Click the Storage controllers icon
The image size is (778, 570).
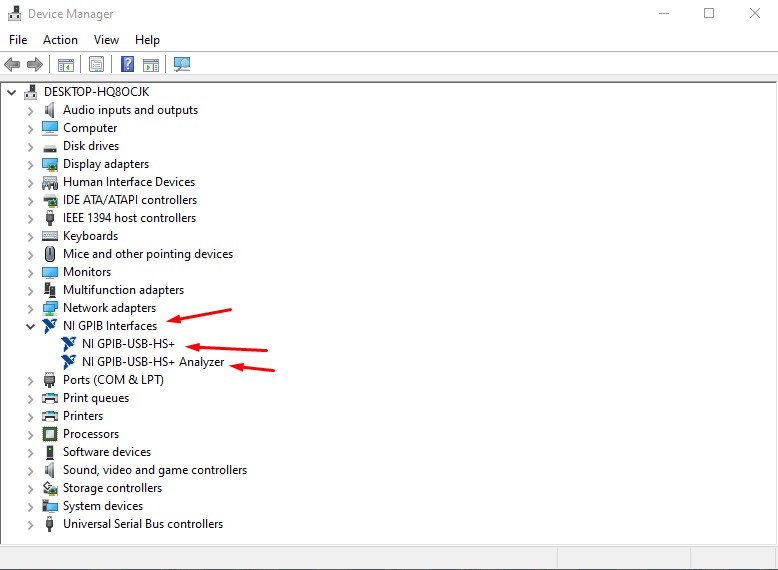[50, 488]
